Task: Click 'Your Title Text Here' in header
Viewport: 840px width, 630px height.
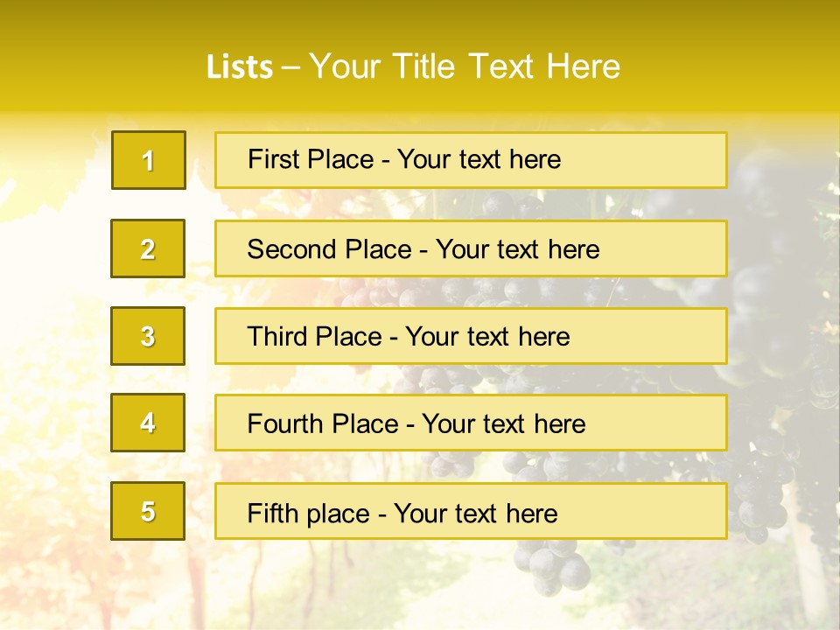Action: (x=465, y=66)
